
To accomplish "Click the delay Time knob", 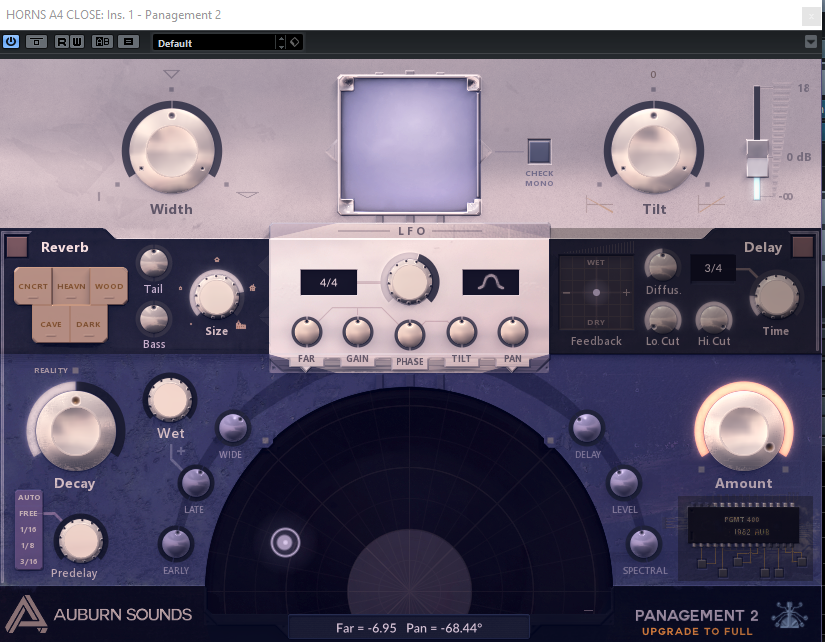I will coord(776,296).
